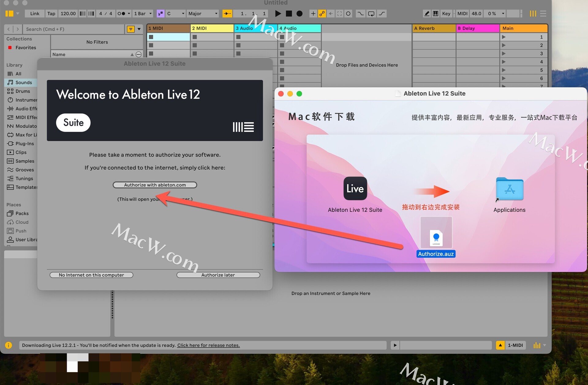This screenshot has width=588, height=385.
Task: Select Samples in the Library
Action: tap(25, 161)
